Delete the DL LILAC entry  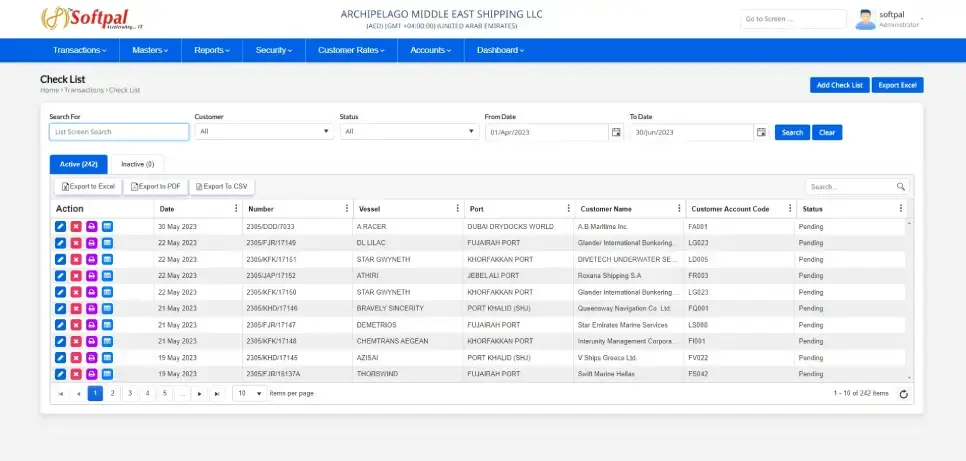click(76, 243)
